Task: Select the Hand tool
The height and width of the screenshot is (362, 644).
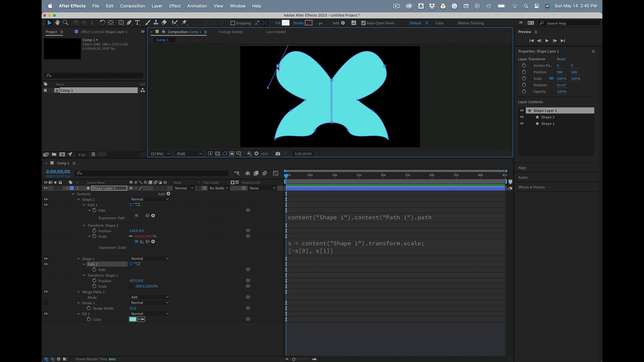Action: point(57,22)
